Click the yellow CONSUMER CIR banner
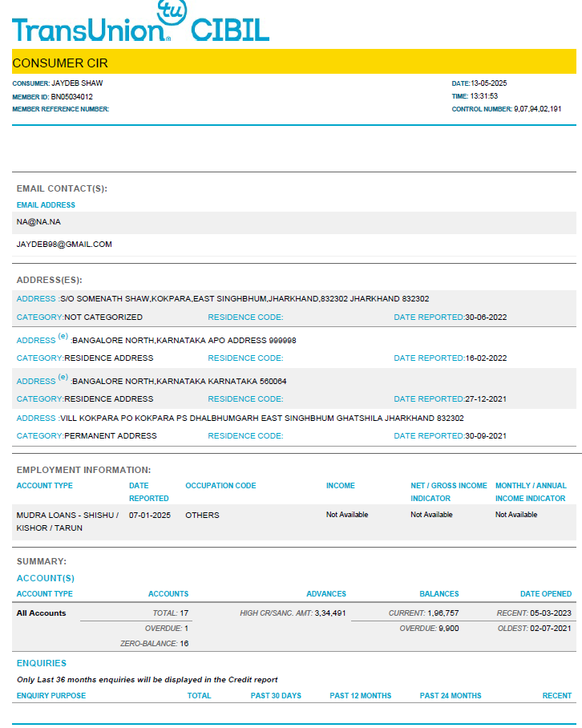This screenshot has width=582, height=728. pos(293,63)
